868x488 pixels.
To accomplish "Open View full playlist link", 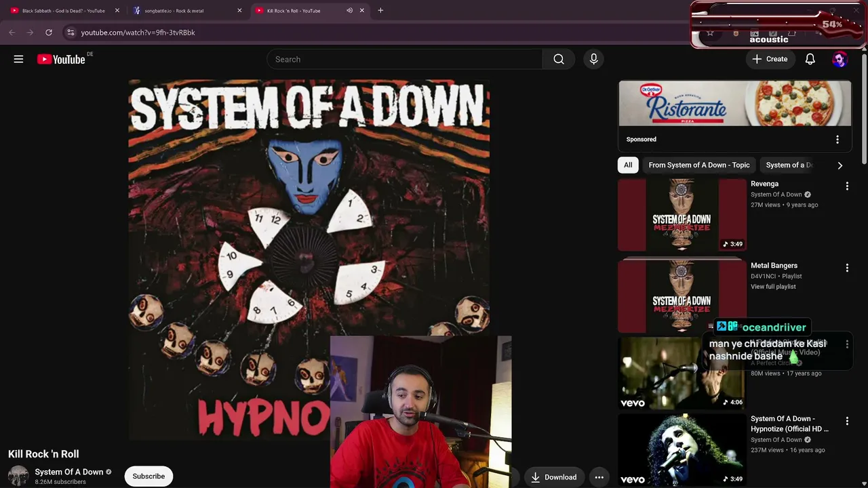I will [x=773, y=287].
